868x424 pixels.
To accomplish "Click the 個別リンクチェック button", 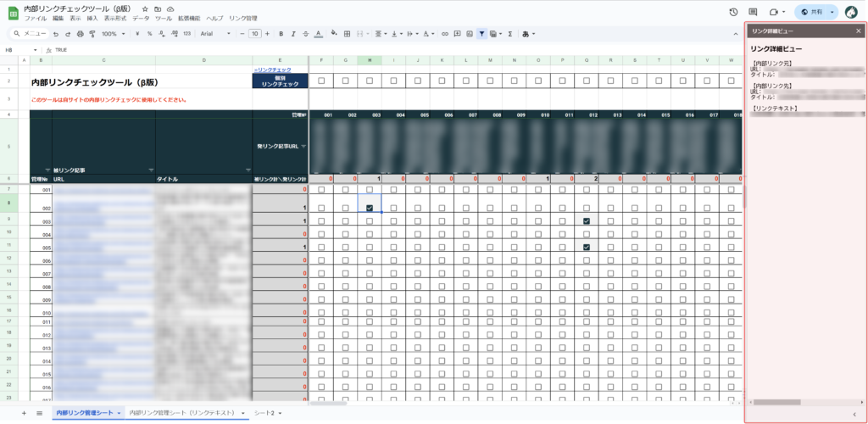I will pyautogui.click(x=280, y=81).
